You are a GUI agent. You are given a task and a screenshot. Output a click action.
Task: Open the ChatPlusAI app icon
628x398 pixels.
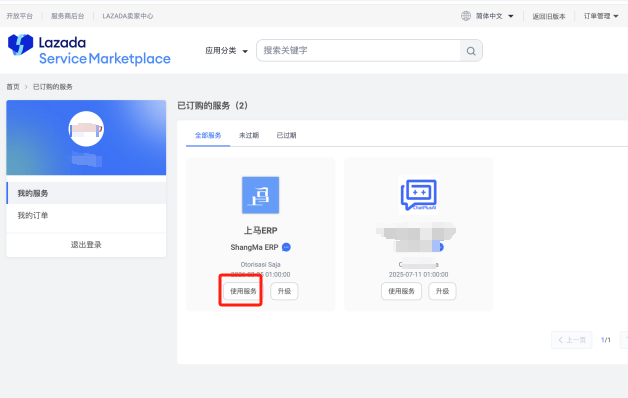(x=418, y=195)
